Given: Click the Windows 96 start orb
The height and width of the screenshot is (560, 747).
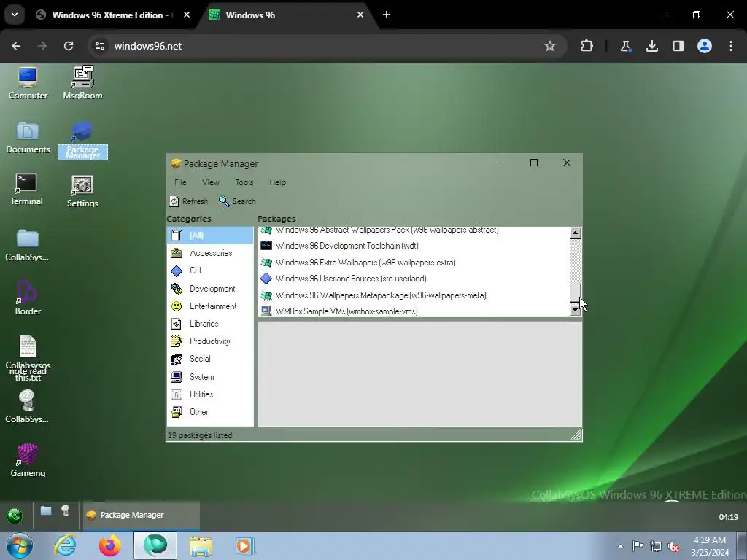Looking at the screenshot, I should click(15, 516).
